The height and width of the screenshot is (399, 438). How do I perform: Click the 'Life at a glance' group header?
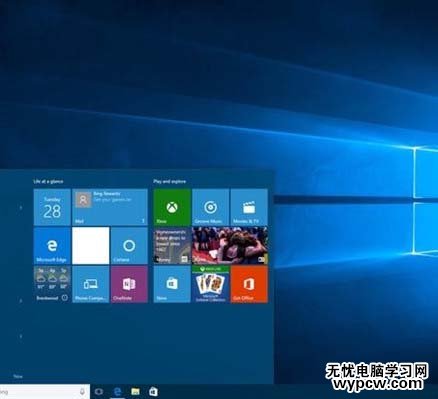point(48,181)
